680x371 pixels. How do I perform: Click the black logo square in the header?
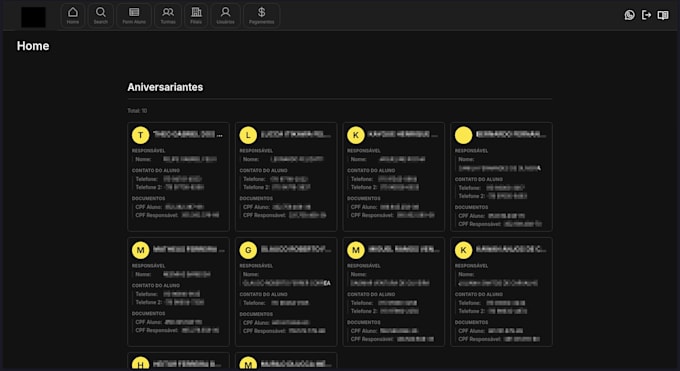(x=33, y=17)
